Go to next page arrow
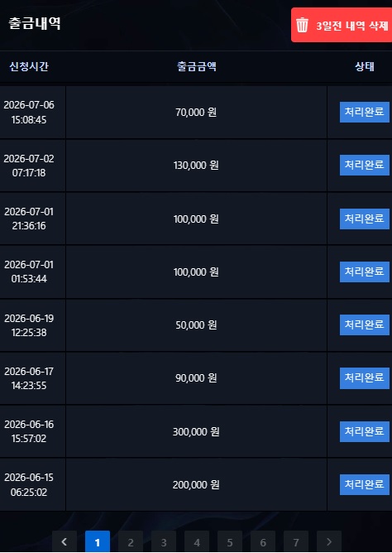 [329, 541]
